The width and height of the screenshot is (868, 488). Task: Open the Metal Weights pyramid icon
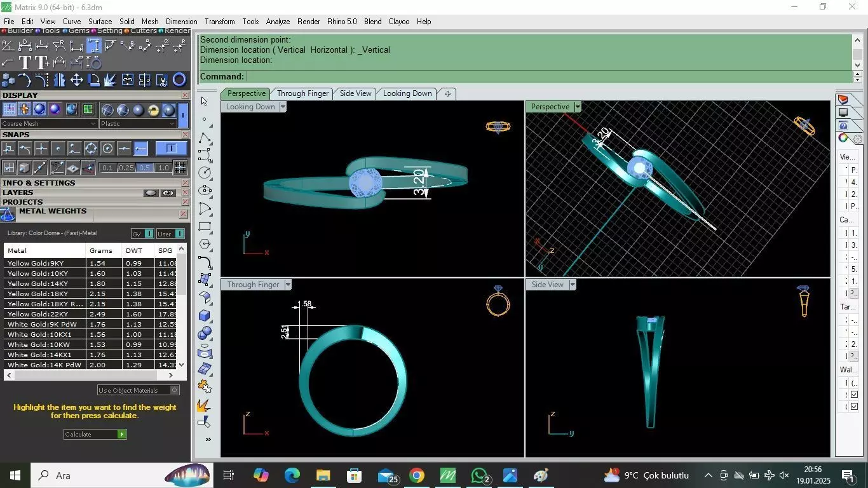pyautogui.click(x=8, y=214)
